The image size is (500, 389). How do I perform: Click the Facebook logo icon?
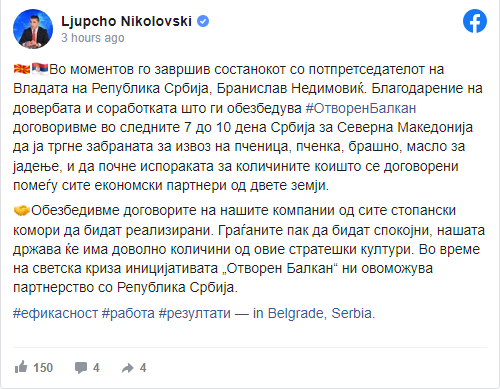tap(475, 21)
